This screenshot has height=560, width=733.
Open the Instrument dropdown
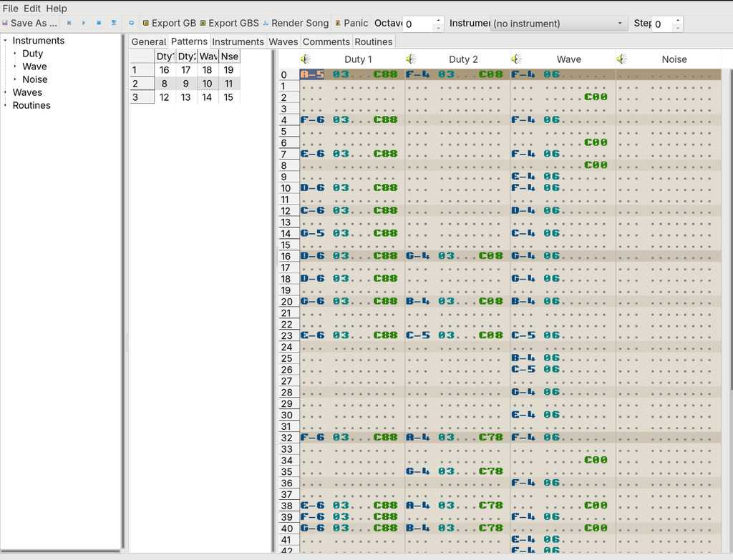tap(558, 24)
